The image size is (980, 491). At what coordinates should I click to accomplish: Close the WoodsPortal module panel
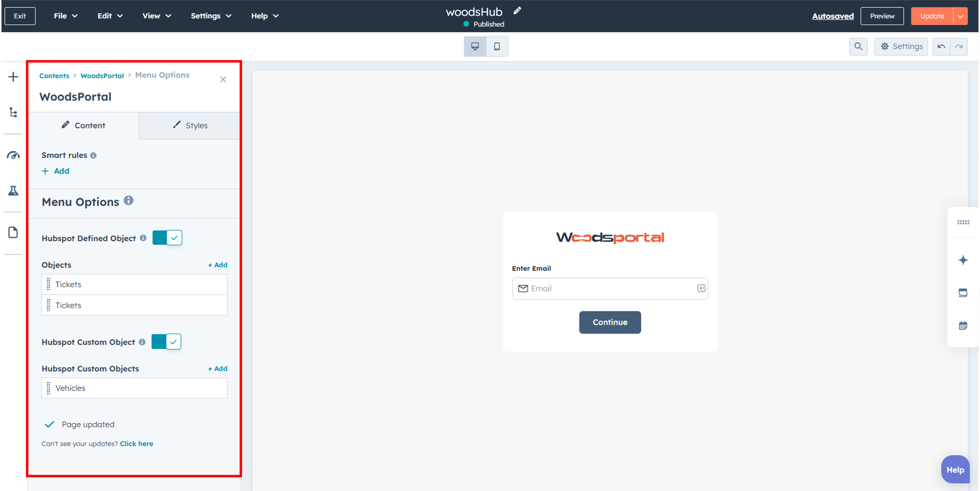223,80
